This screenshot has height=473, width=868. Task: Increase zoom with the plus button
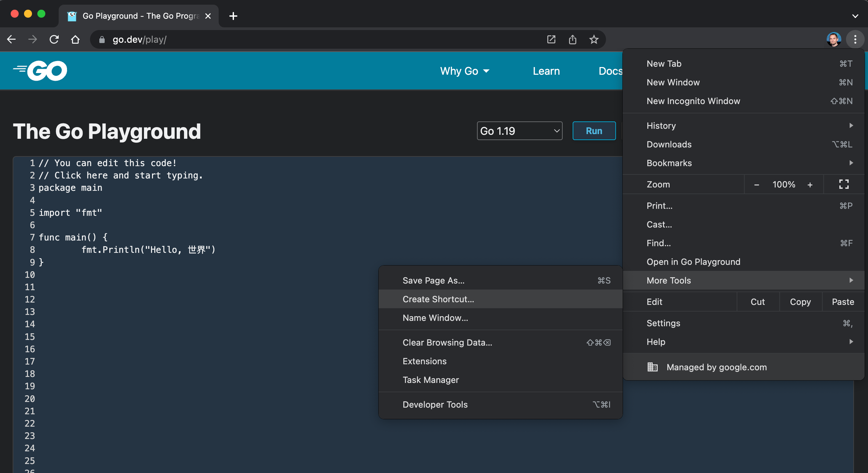point(810,184)
